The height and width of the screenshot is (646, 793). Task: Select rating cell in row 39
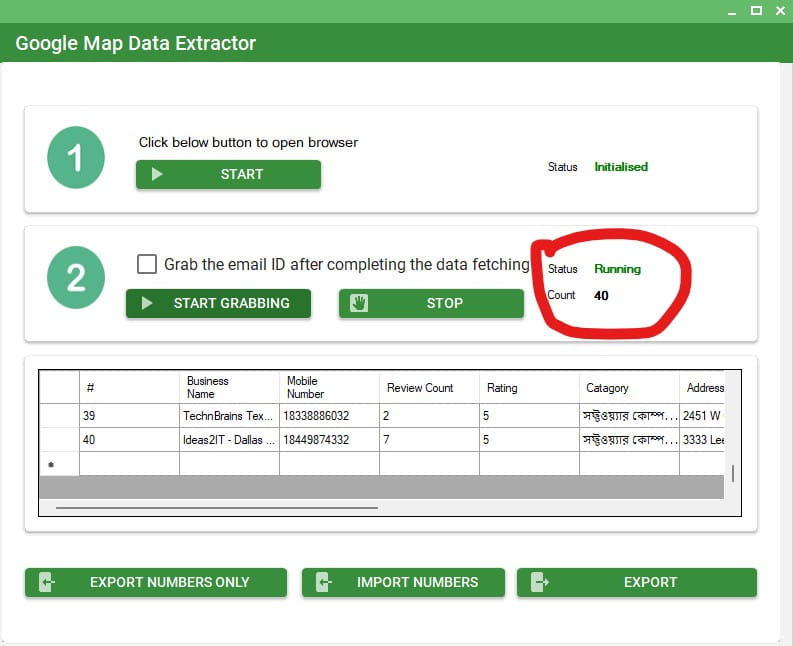pyautogui.click(x=529, y=416)
